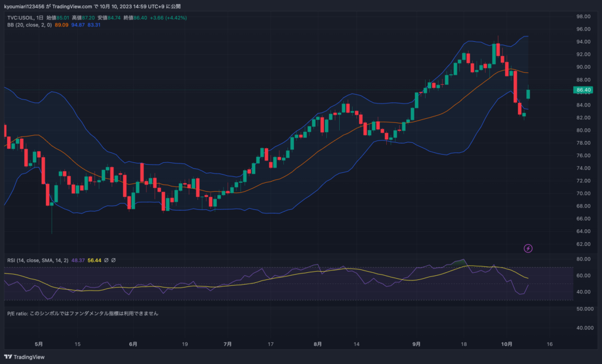The width and height of the screenshot is (602, 364).
Task: Click the 40.000 label on P/E axis
Action: [585, 328]
